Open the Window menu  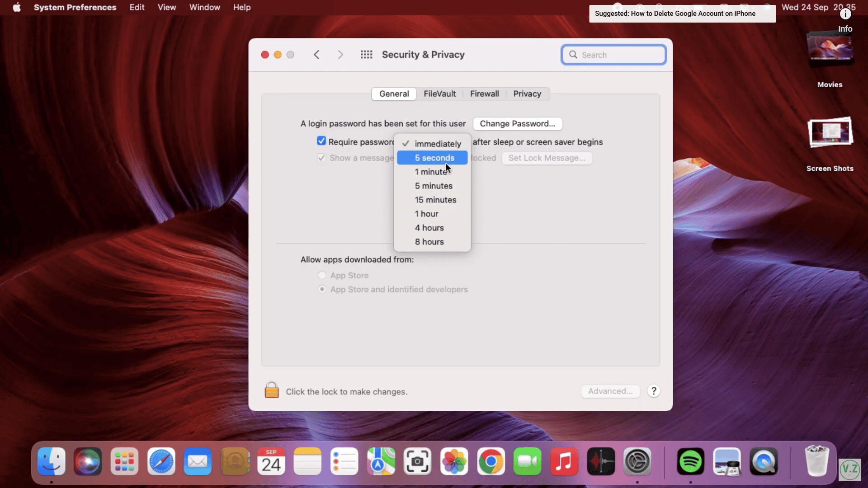(204, 7)
